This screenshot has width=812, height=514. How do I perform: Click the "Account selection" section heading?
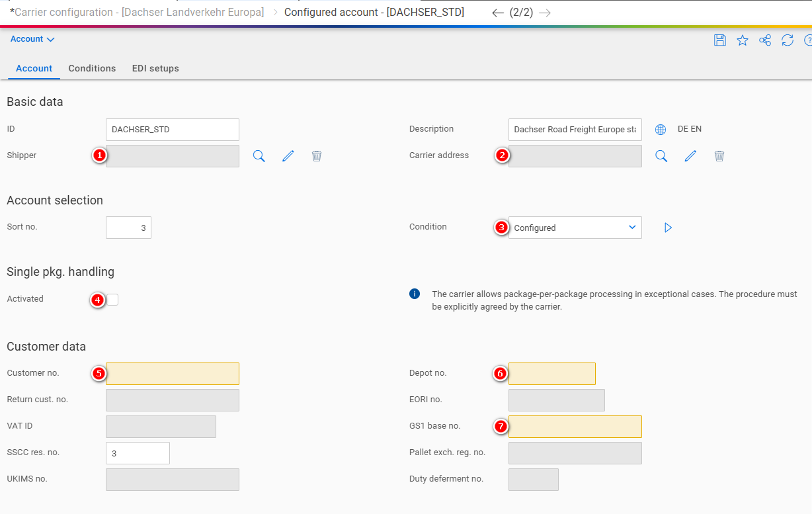[x=55, y=200]
